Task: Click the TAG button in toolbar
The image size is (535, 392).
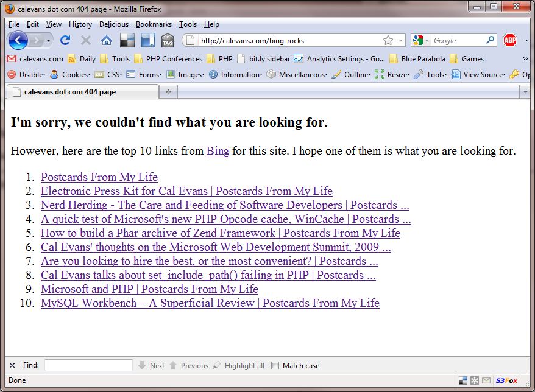Action: (x=168, y=40)
